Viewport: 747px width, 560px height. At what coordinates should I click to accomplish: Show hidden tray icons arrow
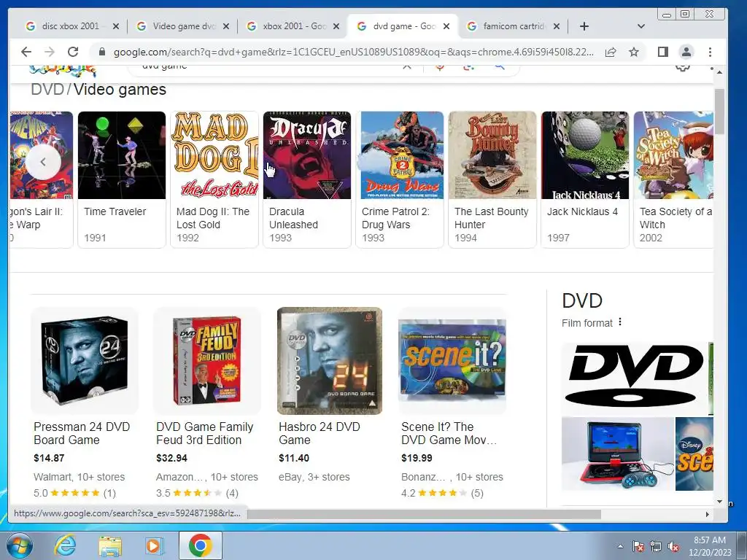point(620,546)
